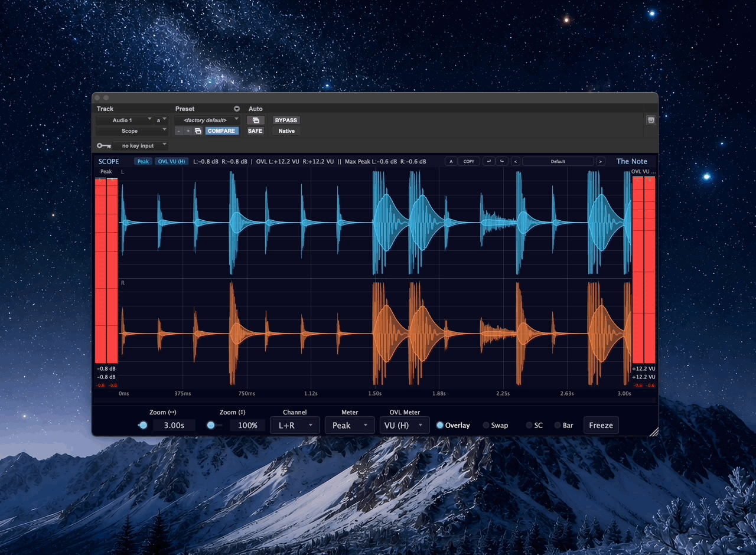Go to next preset with right arrow
756x555 pixels.
tap(601, 161)
